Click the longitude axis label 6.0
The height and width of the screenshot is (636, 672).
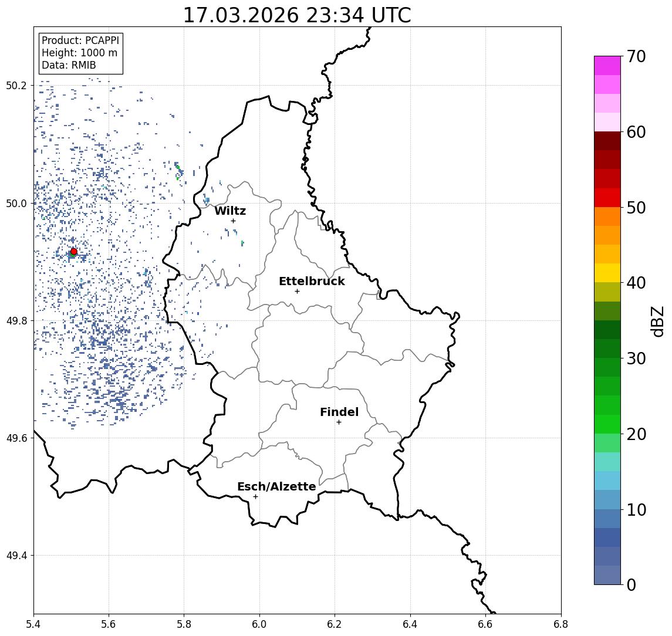[x=259, y=624]
